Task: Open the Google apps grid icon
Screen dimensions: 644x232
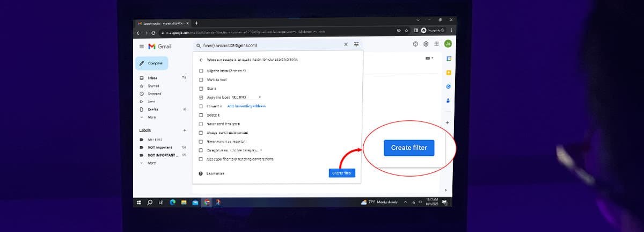Action: [436, 44]
